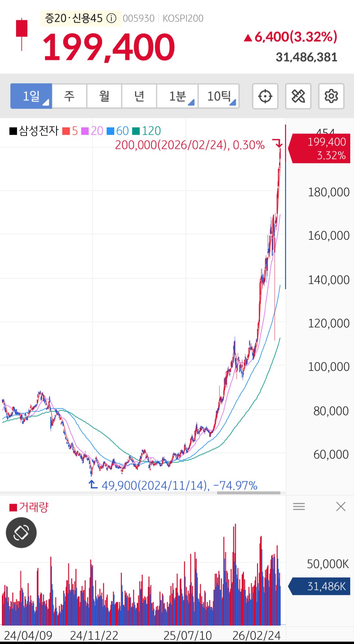Screen dimensions: 354x644
Task: Toggle the 20-day moving average legend
Action: [x=93, y=131]
